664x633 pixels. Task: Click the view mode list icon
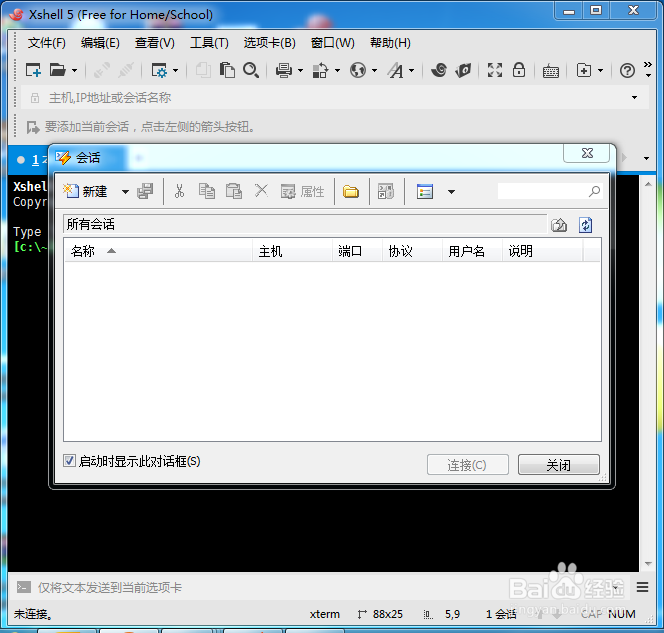[x=425, y=192]
